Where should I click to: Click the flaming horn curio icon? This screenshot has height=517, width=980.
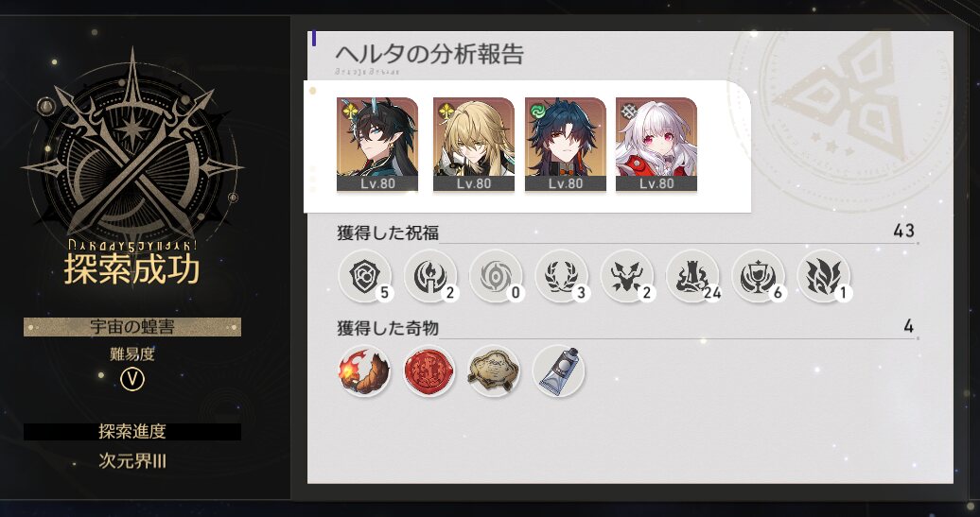coord(365,371)
